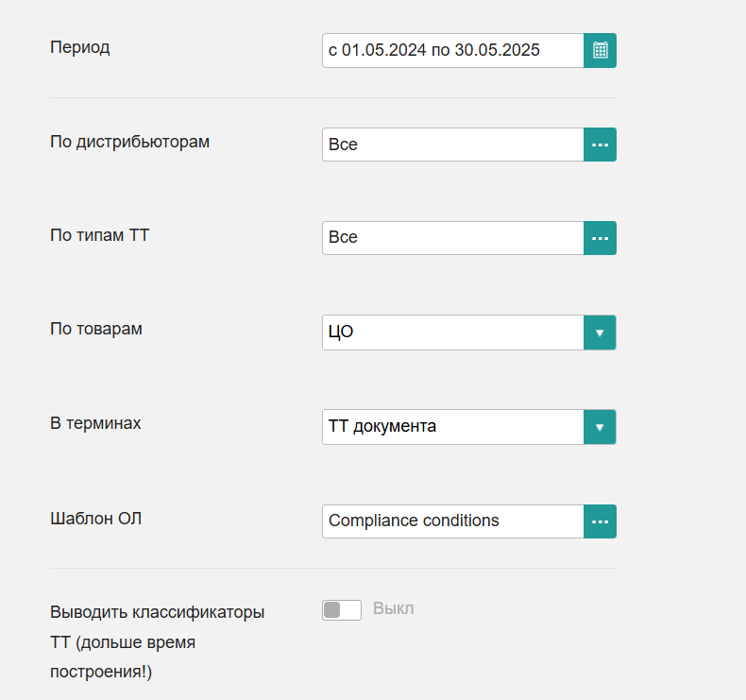Click the Все field for По дистрибьюторам
Viewport: 746px width, 700px height.
click(453, 145)
